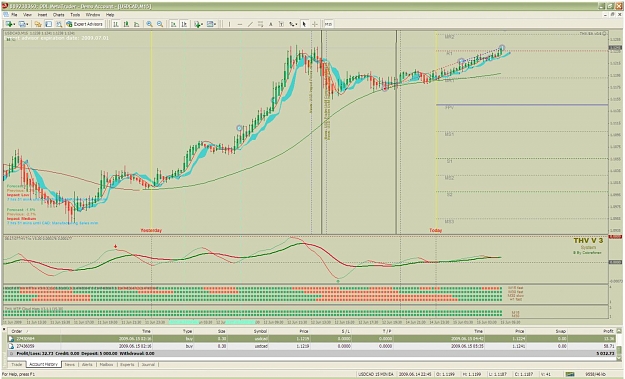This screenshot has height=379, width=625.
Task: Open the Strategy Tester magnifier icon
Action: tap(59, 24)
